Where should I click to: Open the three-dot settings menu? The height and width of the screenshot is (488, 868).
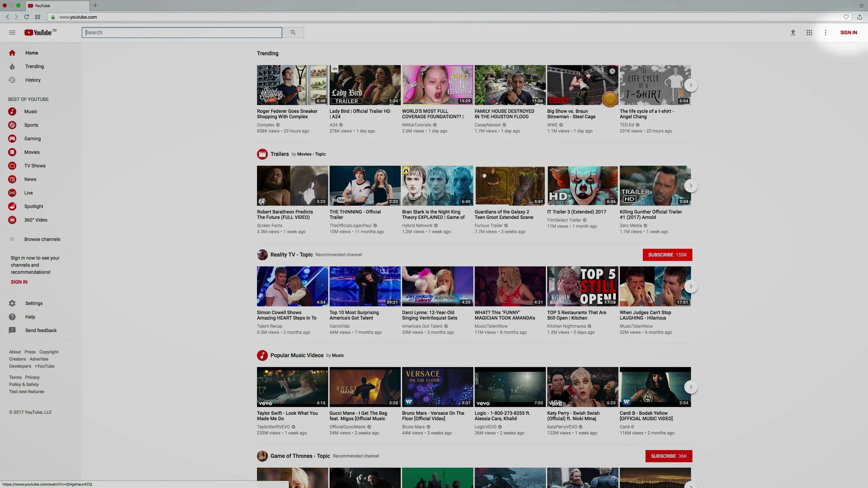[x=825, y=33]
